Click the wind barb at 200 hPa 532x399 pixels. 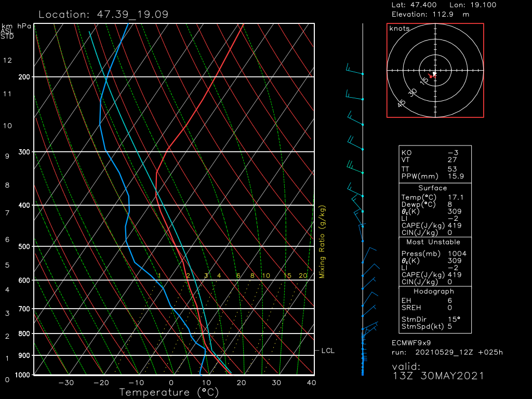pyautogui.click(x=355, y=71)
